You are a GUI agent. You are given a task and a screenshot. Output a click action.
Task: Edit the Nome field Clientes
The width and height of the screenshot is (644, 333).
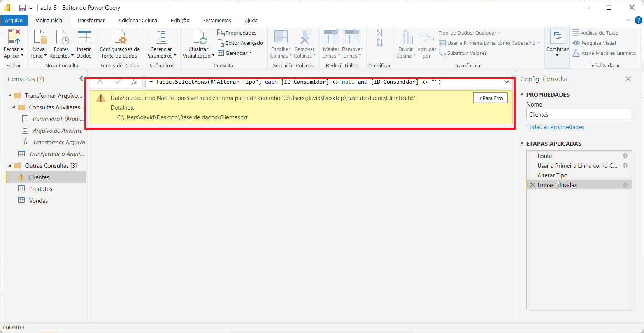[579, 114]
